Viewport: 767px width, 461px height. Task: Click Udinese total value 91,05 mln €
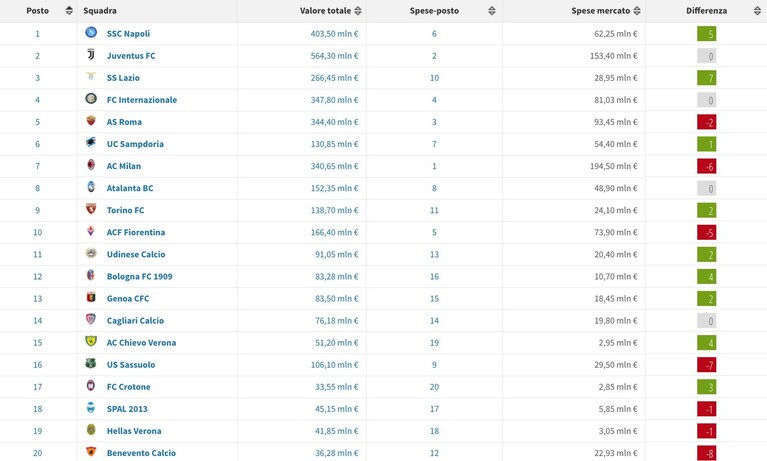337,254
